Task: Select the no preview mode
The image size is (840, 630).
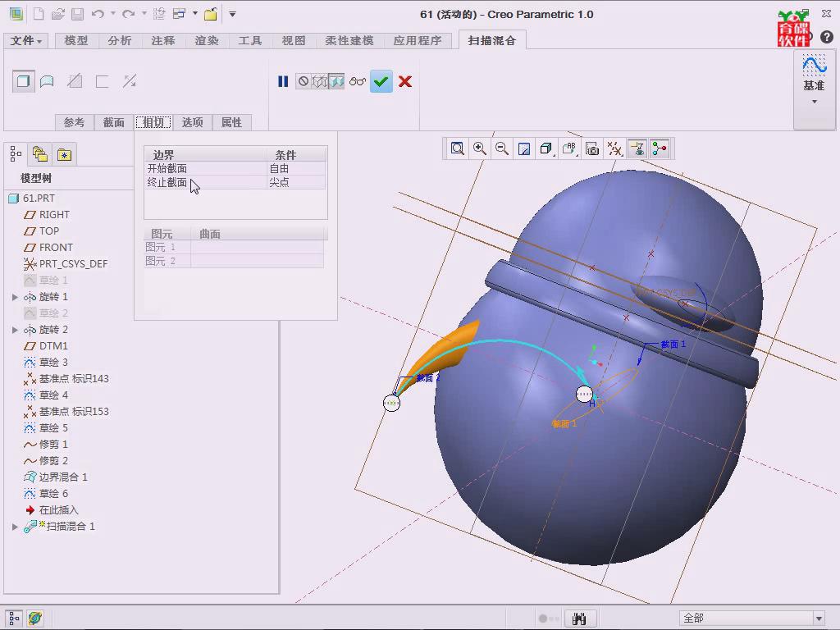Action: (304, 81)
